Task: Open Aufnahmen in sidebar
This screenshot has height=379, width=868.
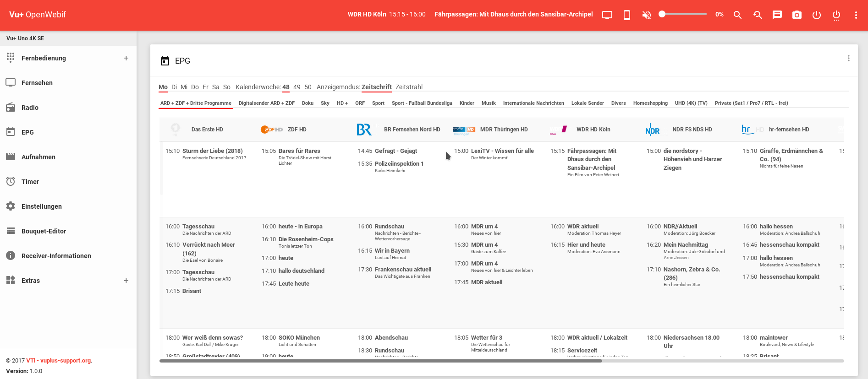Action: pyautogui.click(x=68, y=157)
